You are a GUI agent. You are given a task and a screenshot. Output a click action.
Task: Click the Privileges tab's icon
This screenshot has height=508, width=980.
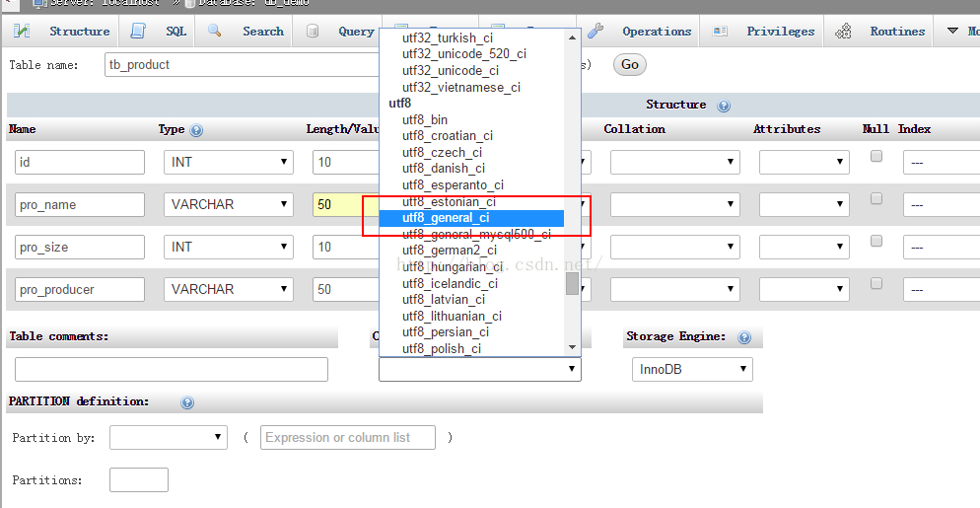point(721,32)
